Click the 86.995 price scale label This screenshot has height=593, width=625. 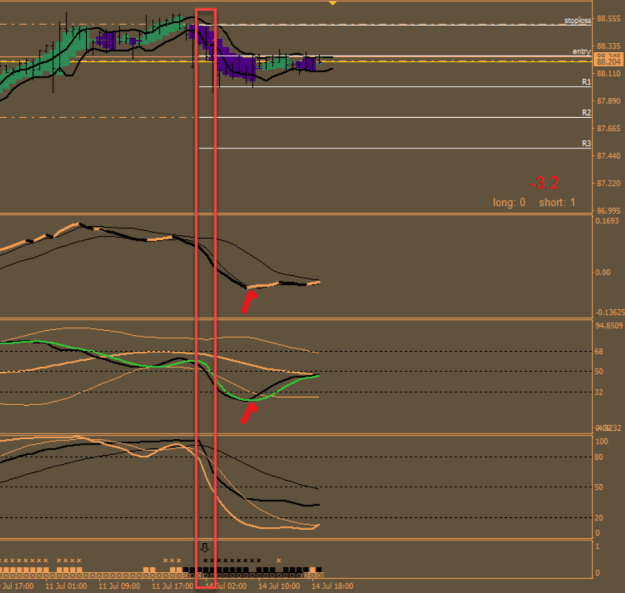pos(609,210)
